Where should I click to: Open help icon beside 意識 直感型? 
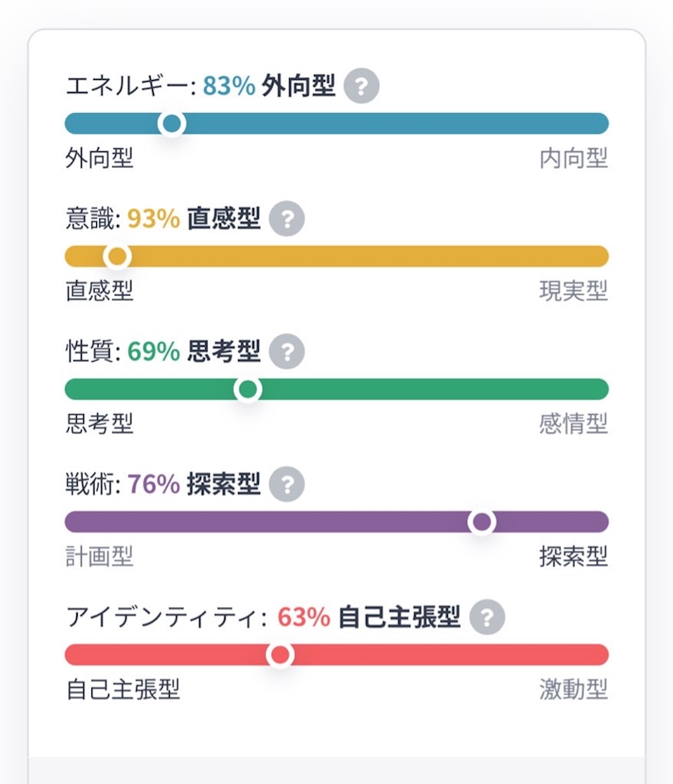287,219
